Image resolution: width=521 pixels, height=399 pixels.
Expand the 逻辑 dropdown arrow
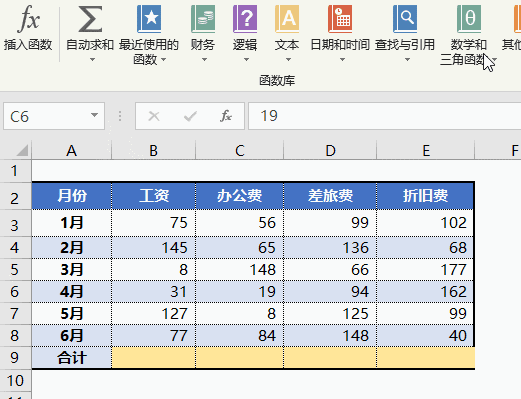coord(246,60)
